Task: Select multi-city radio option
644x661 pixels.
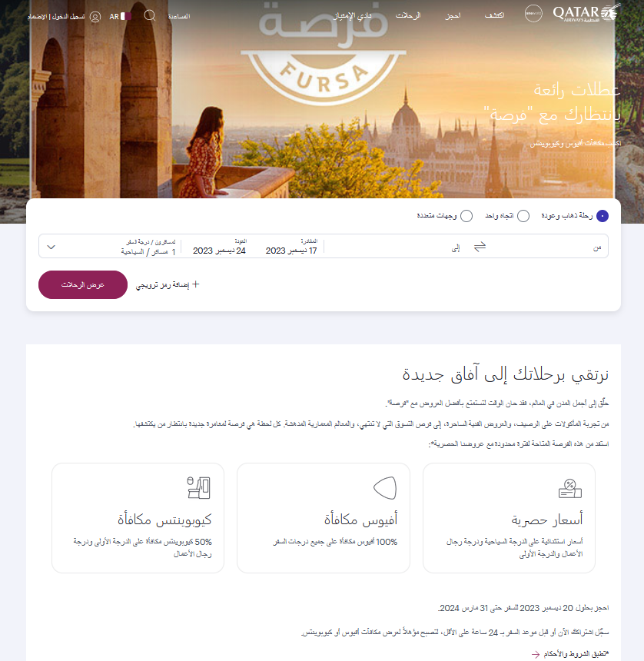Action: 466,216
